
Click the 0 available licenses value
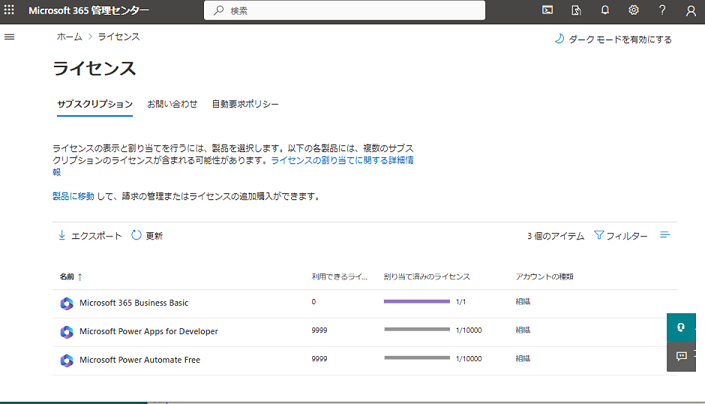point(314,302)
